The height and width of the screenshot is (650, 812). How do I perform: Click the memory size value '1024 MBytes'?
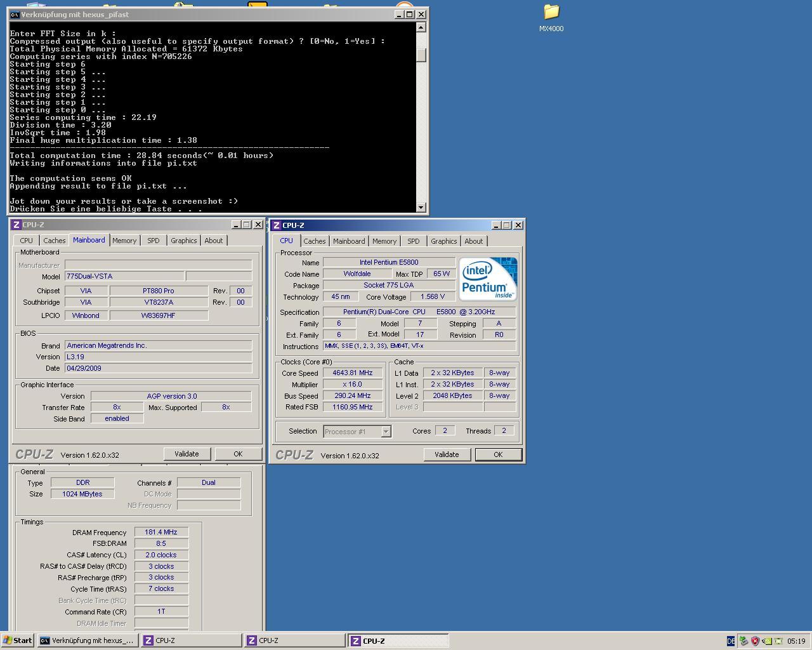click(82, 494)
